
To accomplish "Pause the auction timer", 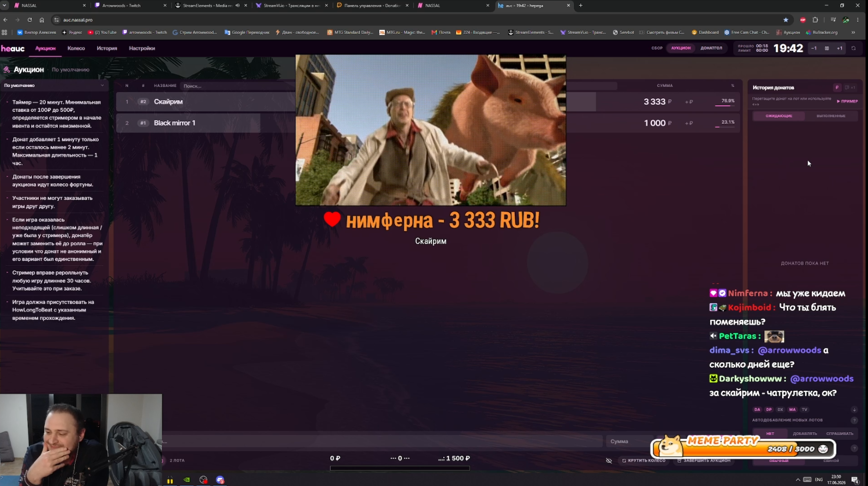I will pyautogui.click(x=827, y=48).
